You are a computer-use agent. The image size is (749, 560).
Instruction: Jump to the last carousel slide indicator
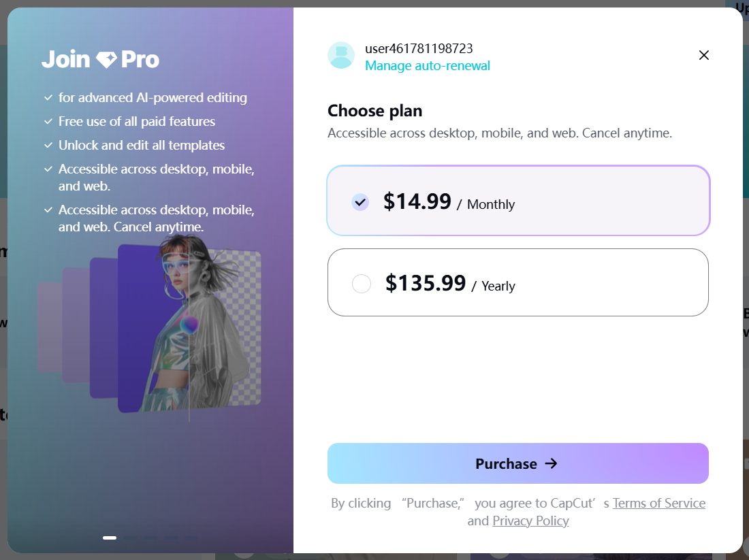(x=191, y=538)
